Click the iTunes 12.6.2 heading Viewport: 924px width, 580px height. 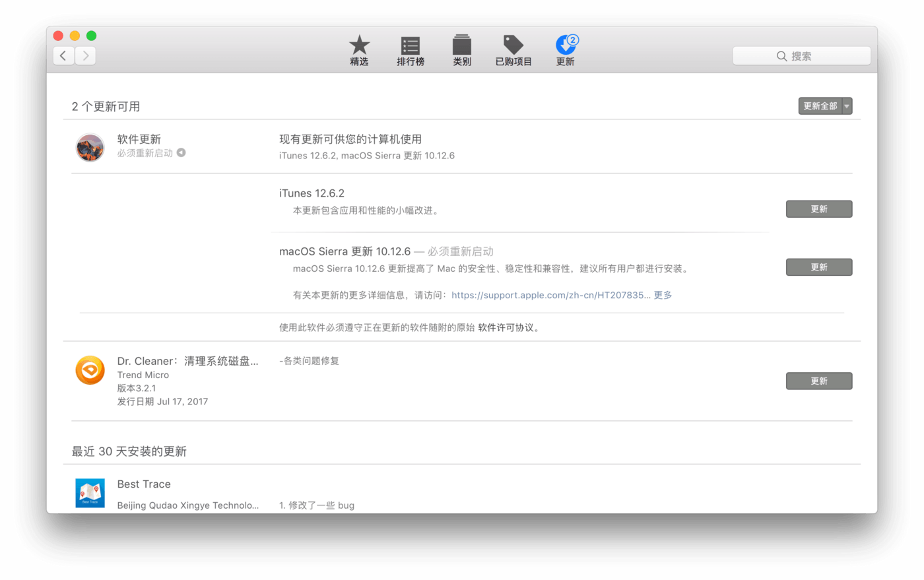(312, 193)
